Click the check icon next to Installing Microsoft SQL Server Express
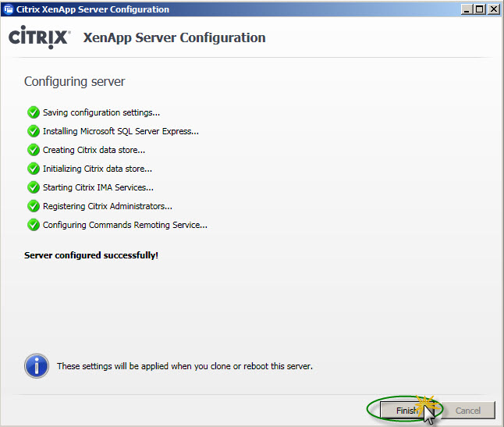The height and width of the screenshot is (427, 504). [x=34, y=131]
